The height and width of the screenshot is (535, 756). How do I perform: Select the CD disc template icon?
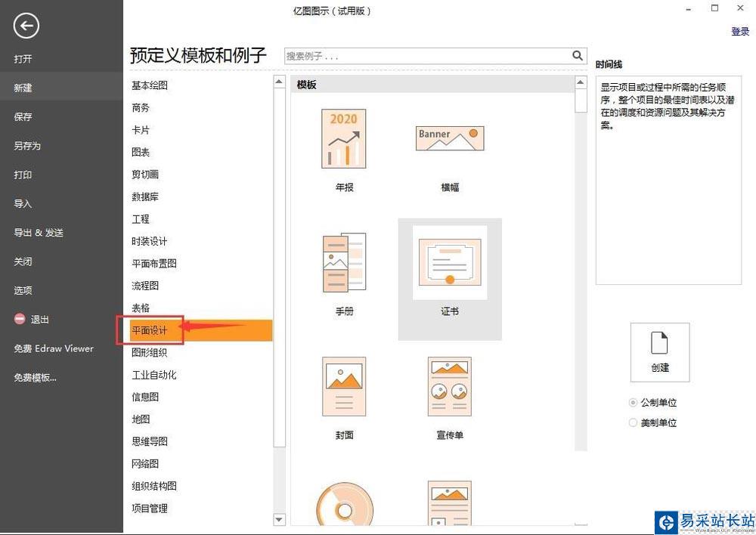click(x=344, y=504)
